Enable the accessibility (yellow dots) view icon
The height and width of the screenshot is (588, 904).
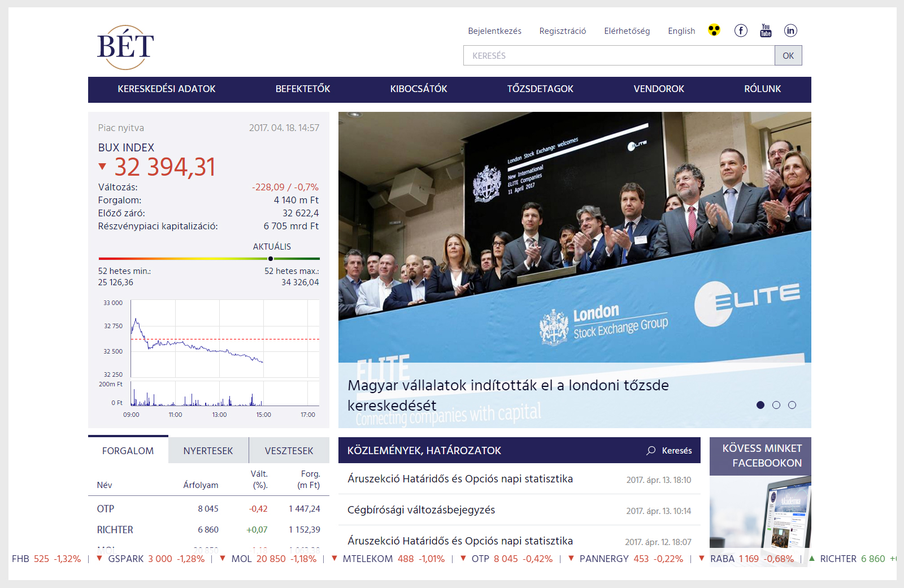pos(714,30)
